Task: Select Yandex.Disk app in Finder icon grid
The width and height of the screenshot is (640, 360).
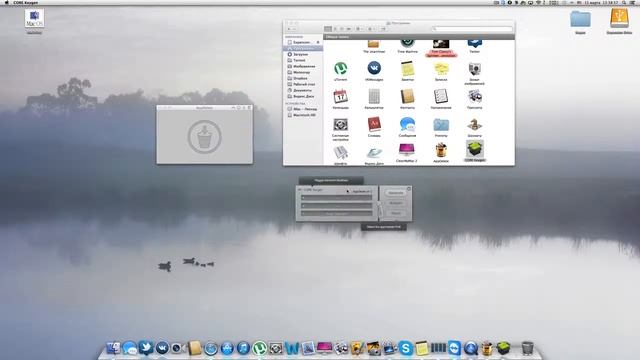Action: pos(374,154)
